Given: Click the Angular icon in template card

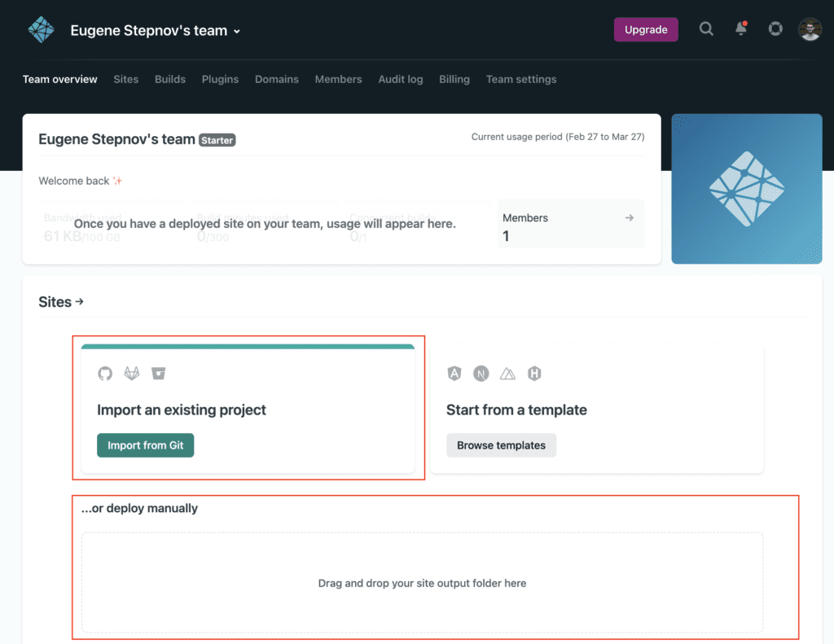Looking at the screenshot, I should click(x=454, y=374).
